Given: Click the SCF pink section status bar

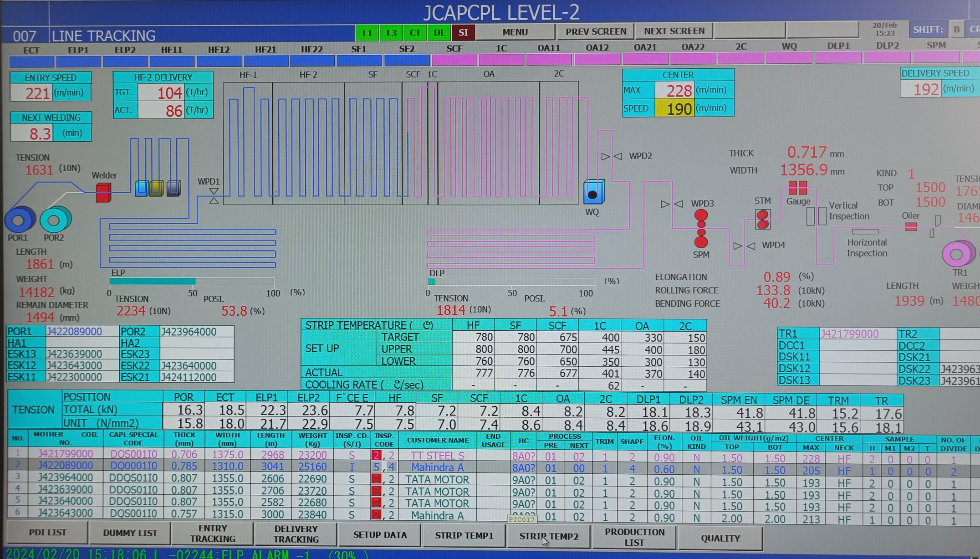Looking at the screenshot, I should click(454, 59).
